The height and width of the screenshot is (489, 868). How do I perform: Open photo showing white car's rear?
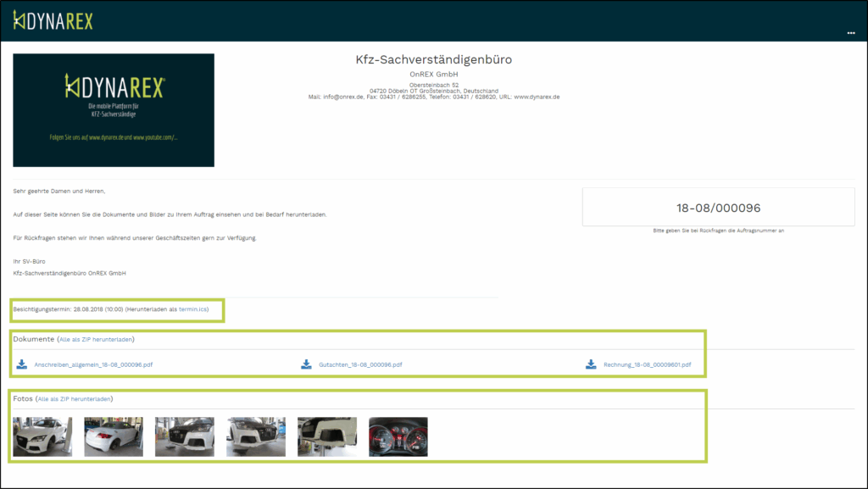pyautogui.click(x=114, y=436)
